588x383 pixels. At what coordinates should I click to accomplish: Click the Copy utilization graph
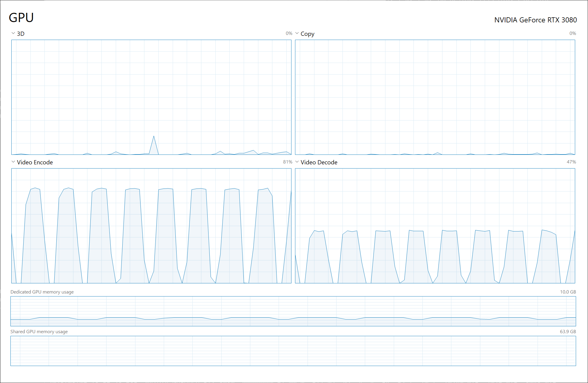point(435,97)
